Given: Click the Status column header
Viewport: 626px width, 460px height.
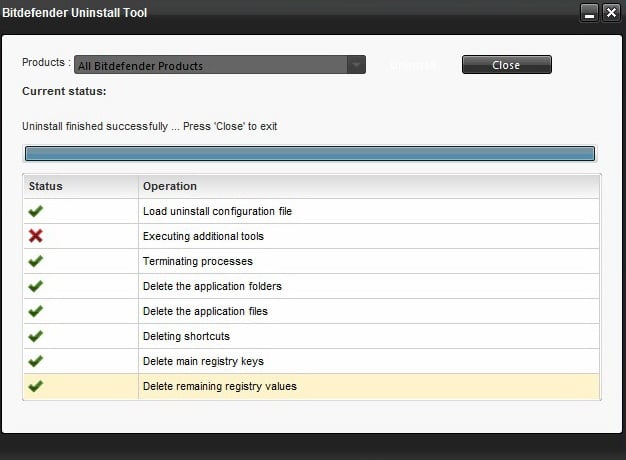Looking at the screenshot, I should pyautogui.click(x=81, y=186).
